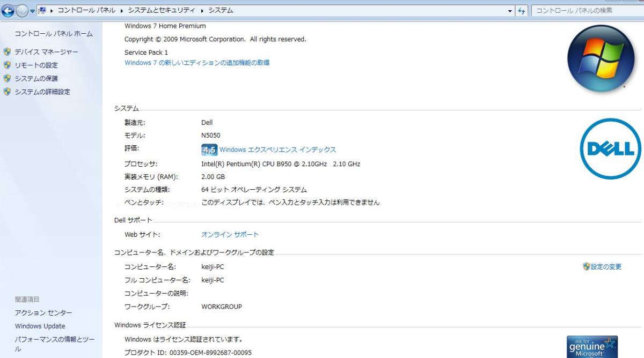The height and width of the screenshot is (358, 644).
Task: Click the Windows 7 logo orb
Action: 601,58
